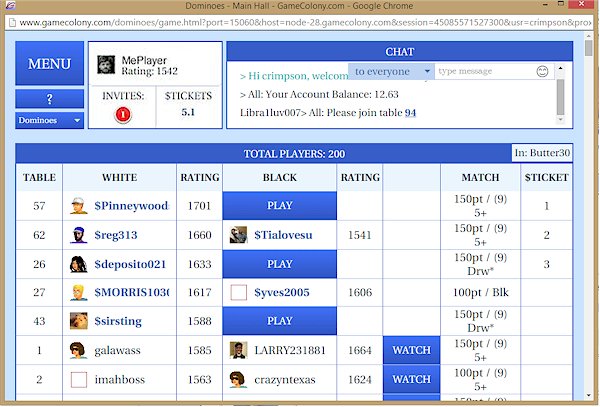Click the chat scroll up arrow

point(561,68)
